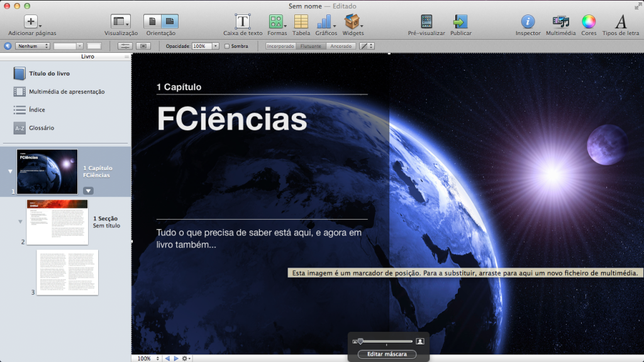This screenshot has height=362, width=644.
Task: Collapse the 1 Capítulo disclosure triangle
Action: pos(10,171)
